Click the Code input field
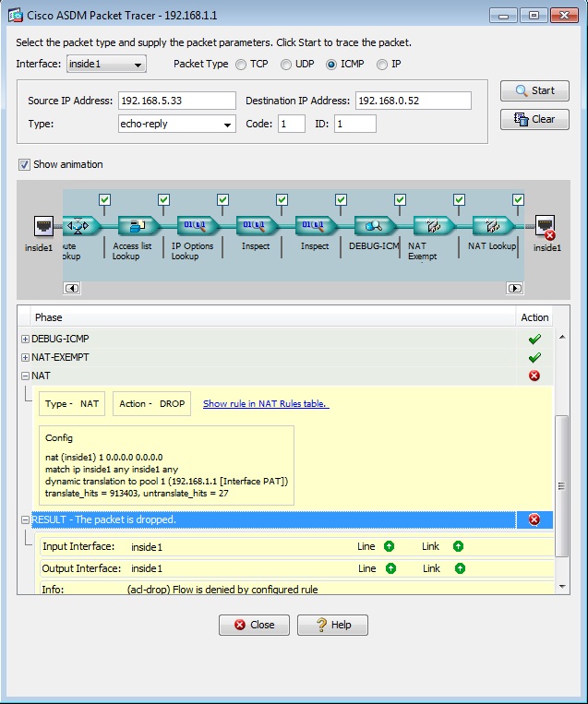The height and width of the screenshot is (704, 588). pyautogui.click(x=292, y=124)
